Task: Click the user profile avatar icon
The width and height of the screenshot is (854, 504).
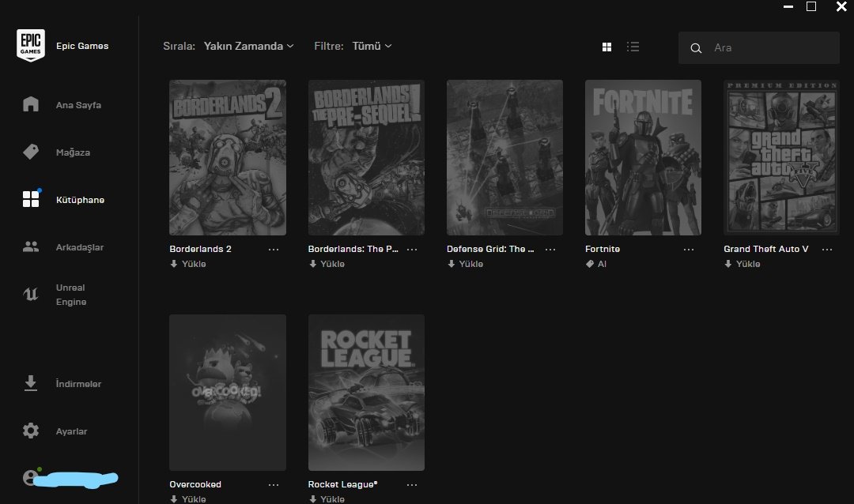Action: pyautogui.click(x=31, y=477)
